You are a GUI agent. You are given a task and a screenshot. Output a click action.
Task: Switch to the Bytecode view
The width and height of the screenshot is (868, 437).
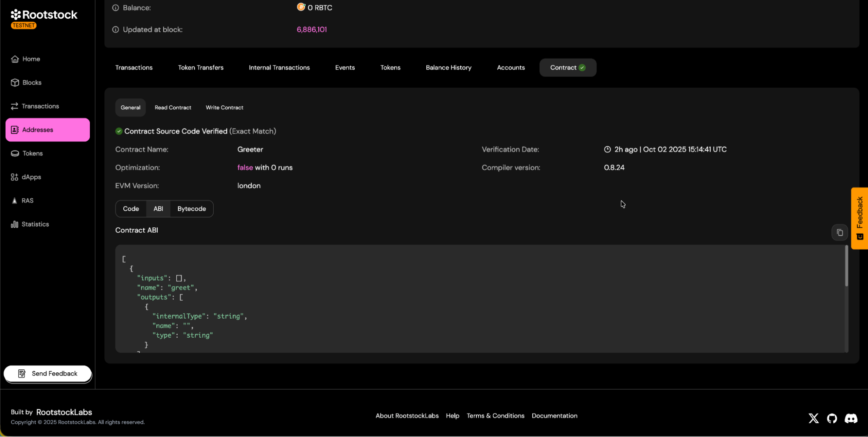pyautogui.click(x=191, y=209)
